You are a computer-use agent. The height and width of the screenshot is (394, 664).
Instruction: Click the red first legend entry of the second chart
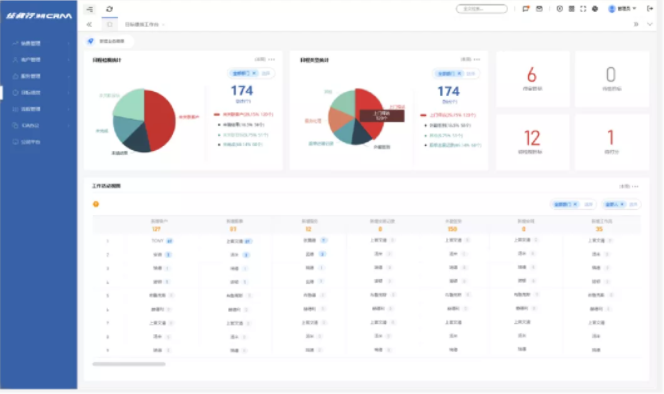coord(448,115)
